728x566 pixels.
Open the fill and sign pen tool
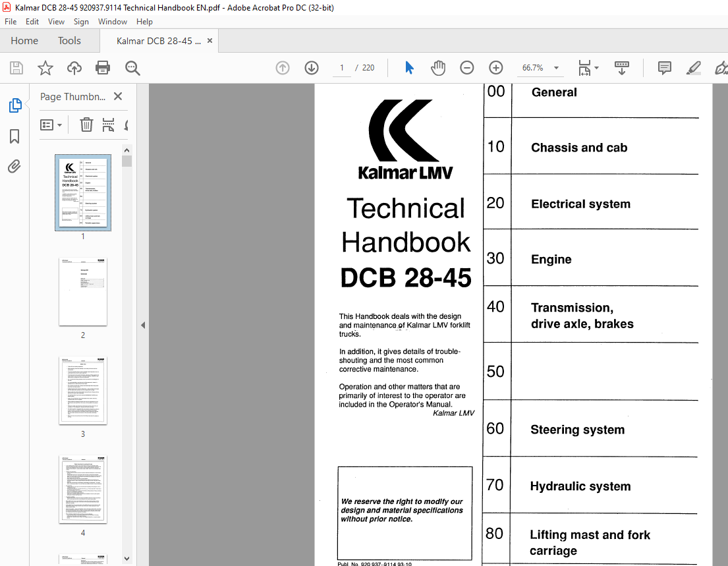[721, 69]
